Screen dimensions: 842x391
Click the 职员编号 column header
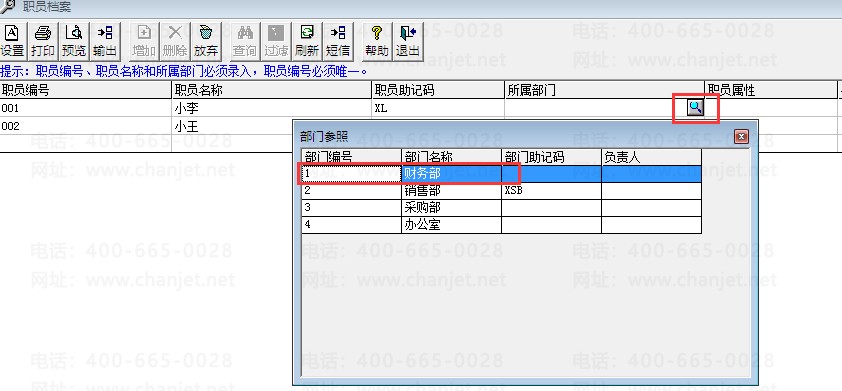[x=85, y=90]
